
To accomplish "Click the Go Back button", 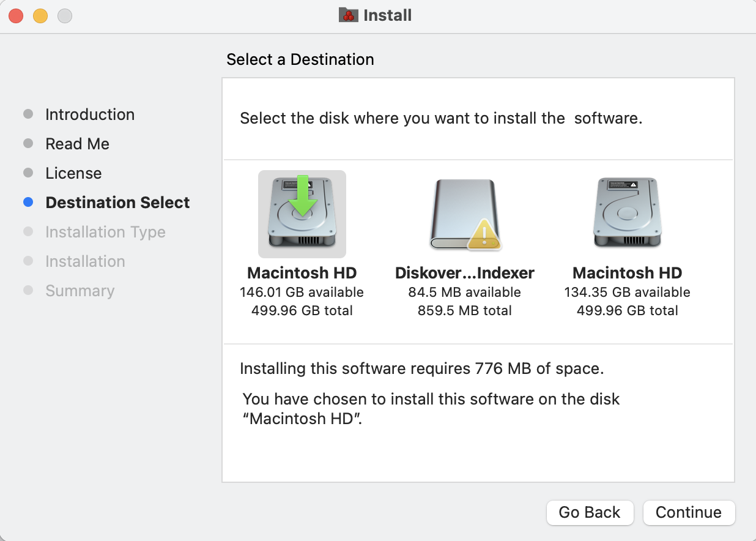I will point(590,512).
